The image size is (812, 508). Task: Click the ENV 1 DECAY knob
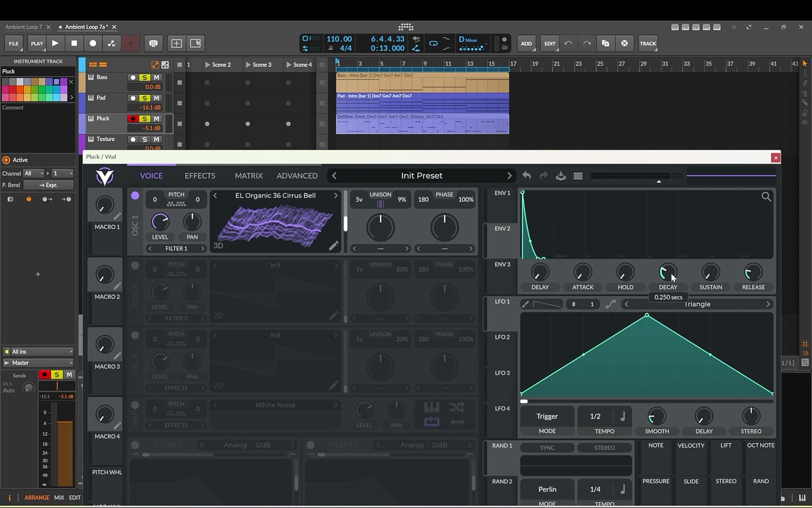click(668, 272)
